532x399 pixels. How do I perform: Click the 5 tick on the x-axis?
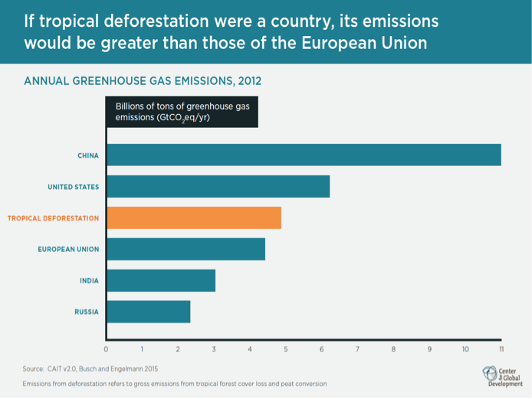tap(285, 349)
